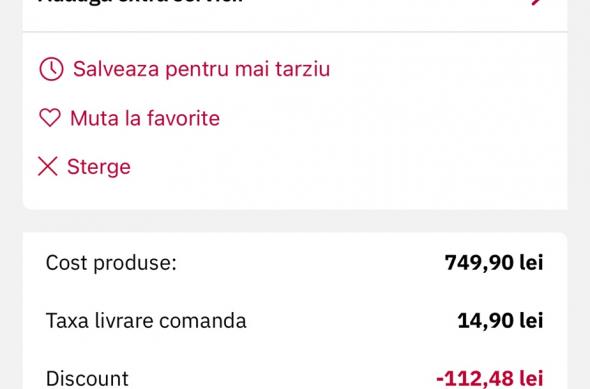Click blank space between cost and delivery rows

295,292
